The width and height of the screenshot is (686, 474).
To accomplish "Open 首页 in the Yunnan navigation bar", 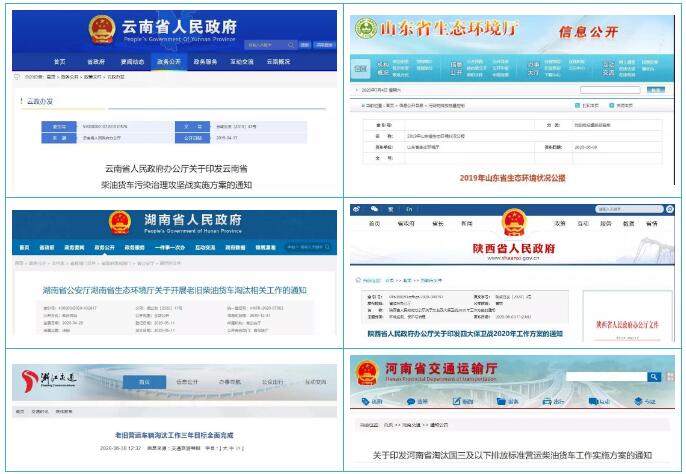I will [60, 62].
